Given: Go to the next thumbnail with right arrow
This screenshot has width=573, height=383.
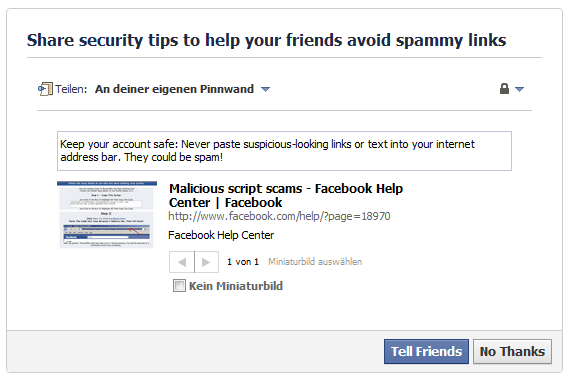Looking at the screenshot, I should [x=206, y=262].
